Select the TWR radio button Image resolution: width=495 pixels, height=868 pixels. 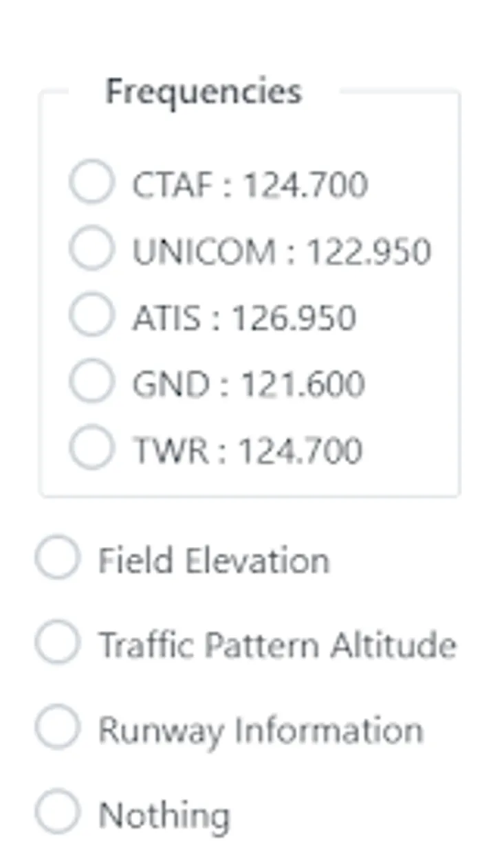click(x=91, y=447)
